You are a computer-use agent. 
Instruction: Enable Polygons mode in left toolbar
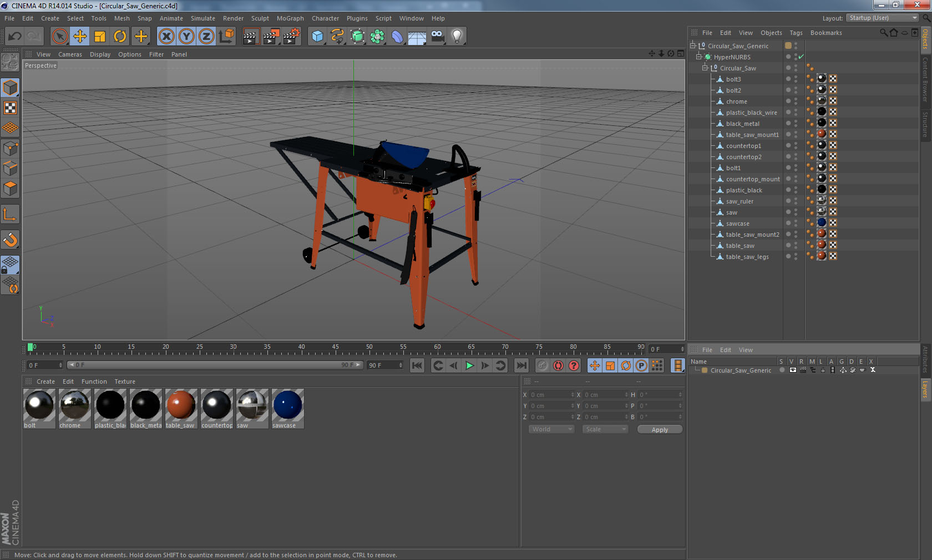tap(10, 189)
